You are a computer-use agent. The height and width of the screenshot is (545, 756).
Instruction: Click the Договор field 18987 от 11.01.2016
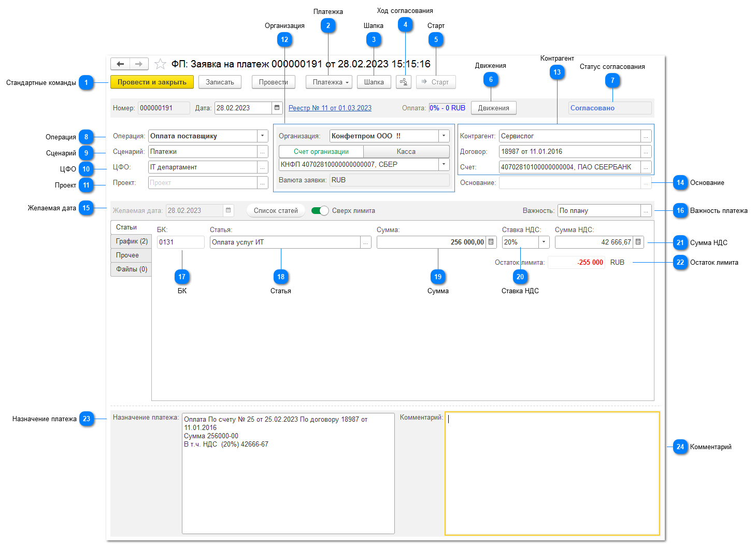pyautogui.click(x=570, y=152)
